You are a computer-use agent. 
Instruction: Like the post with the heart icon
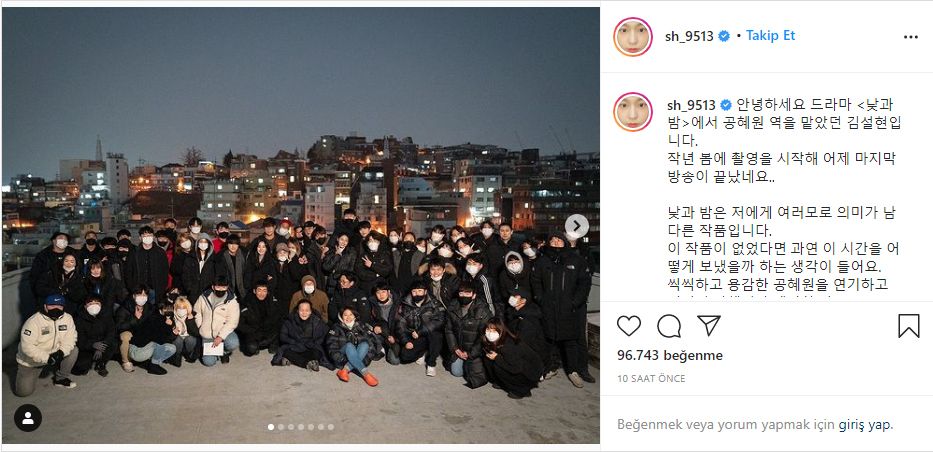tap(628, 326)
